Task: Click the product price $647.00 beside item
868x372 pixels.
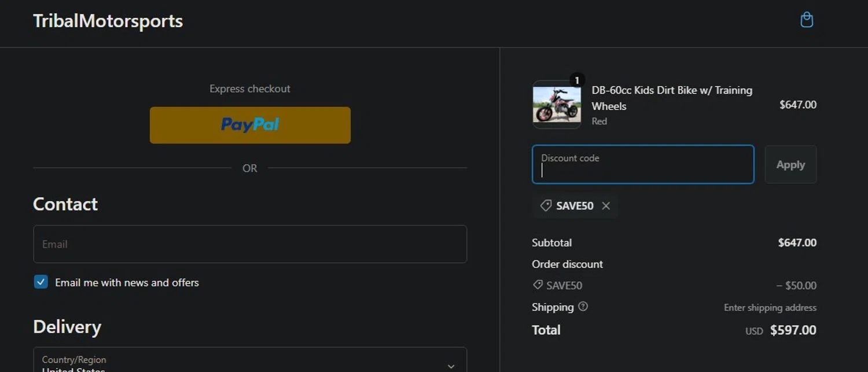Action: pyautogui.click(x=798, y=105)
